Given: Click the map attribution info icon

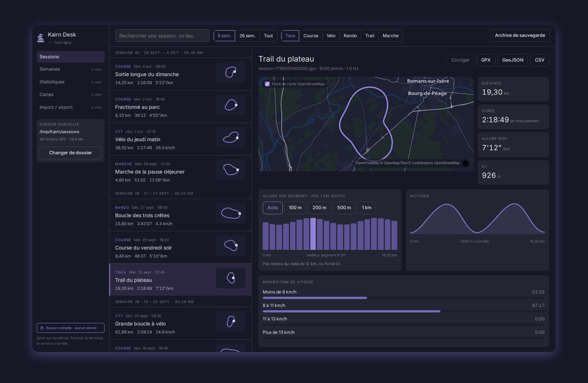Looking at the screenshot, I should point(466,163).
